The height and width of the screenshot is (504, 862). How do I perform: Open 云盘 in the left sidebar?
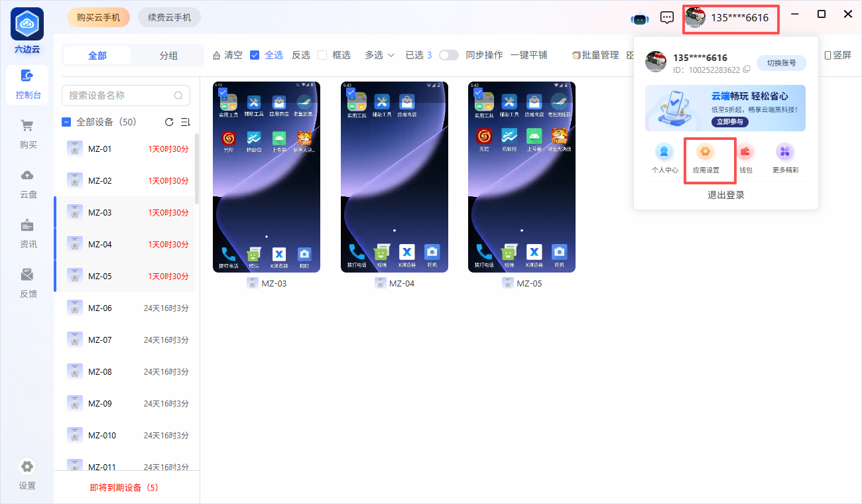coord(28,184)
